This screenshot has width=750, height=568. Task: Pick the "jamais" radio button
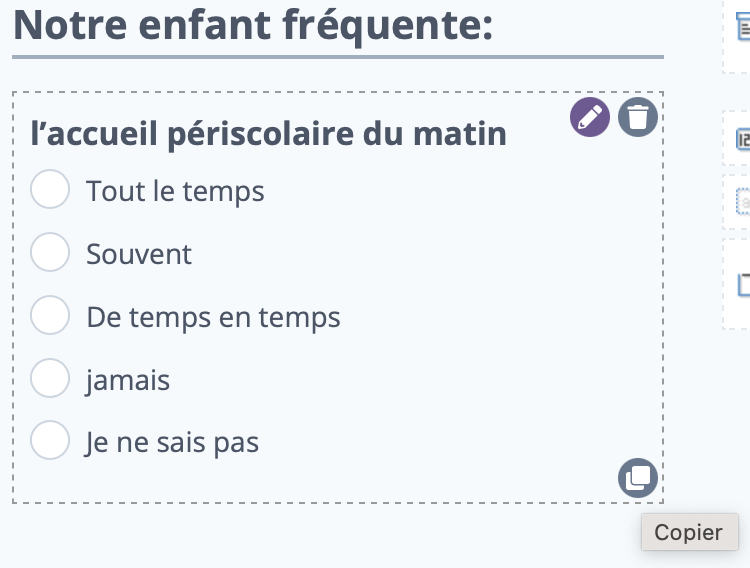tap(50, 378)
